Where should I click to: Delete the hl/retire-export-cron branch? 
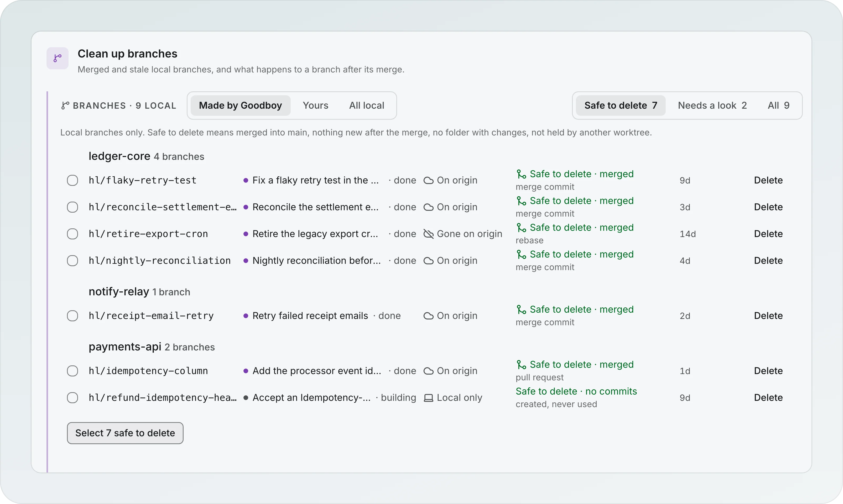768,234
